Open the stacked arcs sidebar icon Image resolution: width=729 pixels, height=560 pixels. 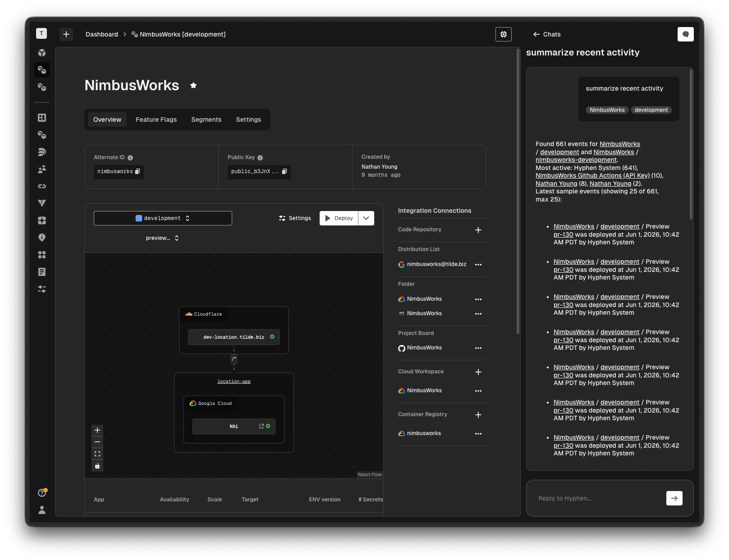click(x=42, y=152)
